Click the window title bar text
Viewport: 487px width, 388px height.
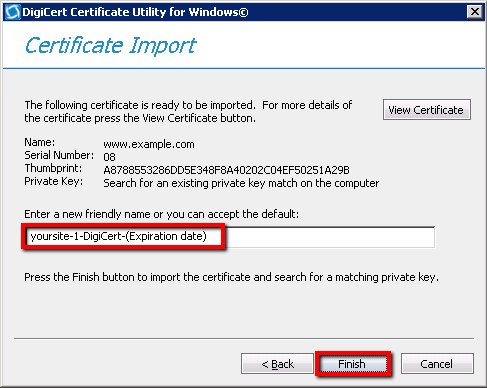point(135,12)
